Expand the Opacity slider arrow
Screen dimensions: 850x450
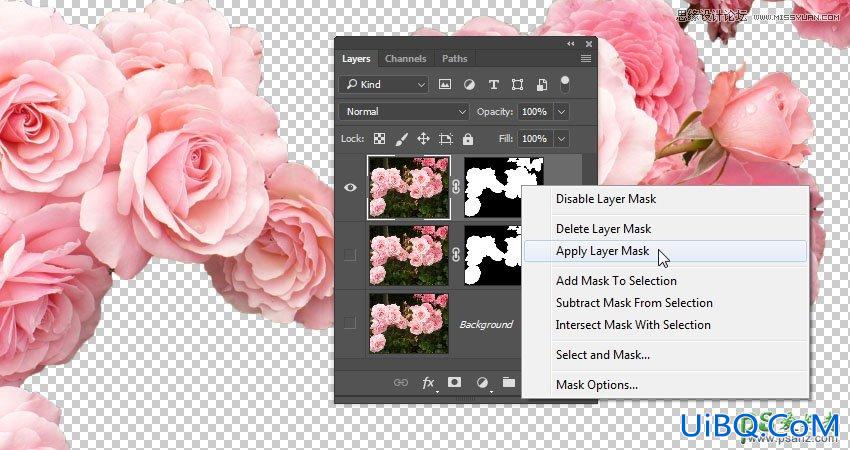562,112
